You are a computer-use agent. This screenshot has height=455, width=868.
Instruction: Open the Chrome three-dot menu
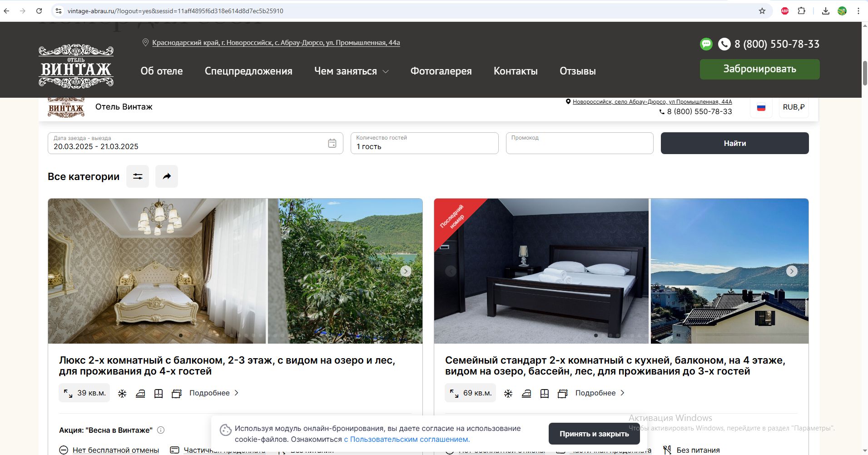point(858,11)
